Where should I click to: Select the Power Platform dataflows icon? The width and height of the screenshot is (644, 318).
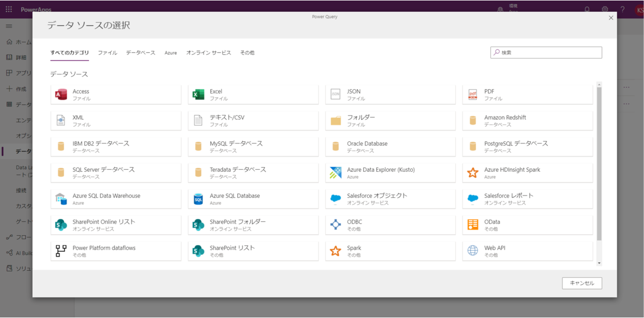61,251
